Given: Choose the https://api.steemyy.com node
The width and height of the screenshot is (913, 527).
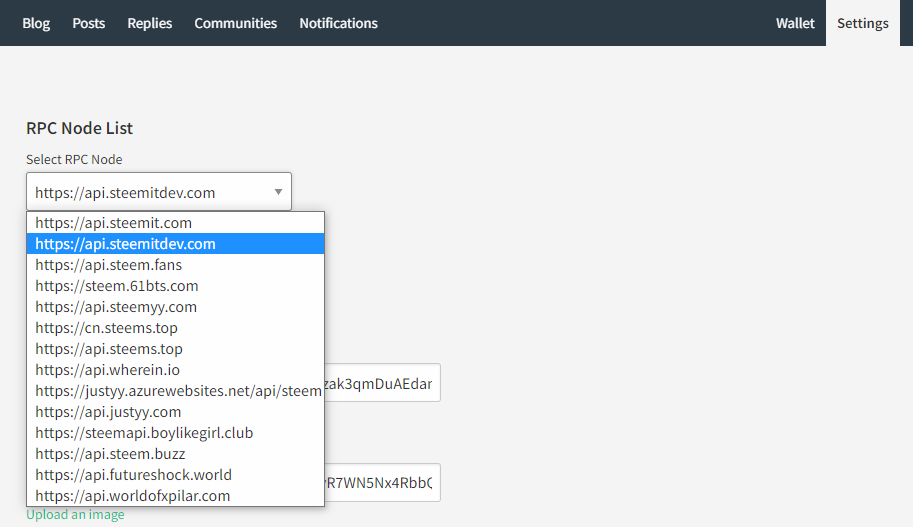Looking at the screenshot, I should (x=116, y=307).
